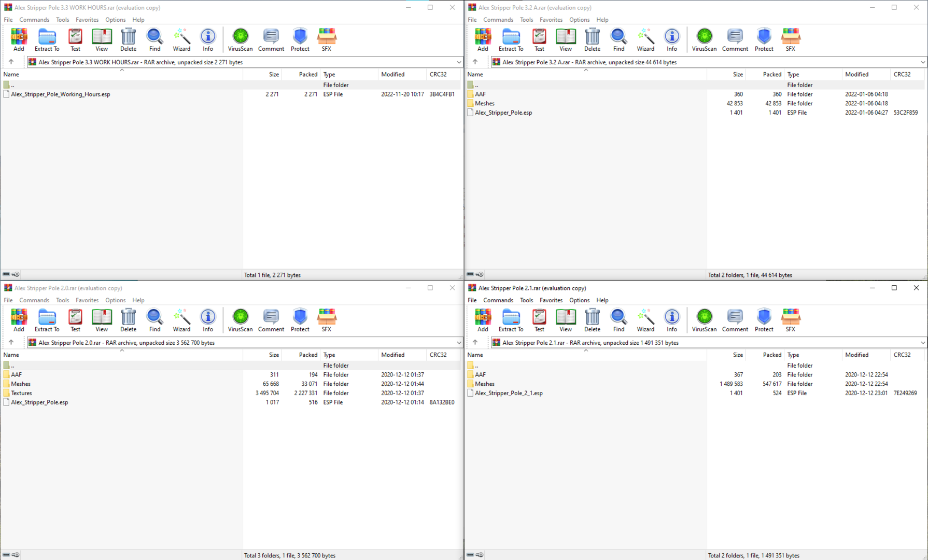Click Delete icon in Pole 2.0 window
Viewport: 928px width, 560px height.
click(x=128, y=320)
